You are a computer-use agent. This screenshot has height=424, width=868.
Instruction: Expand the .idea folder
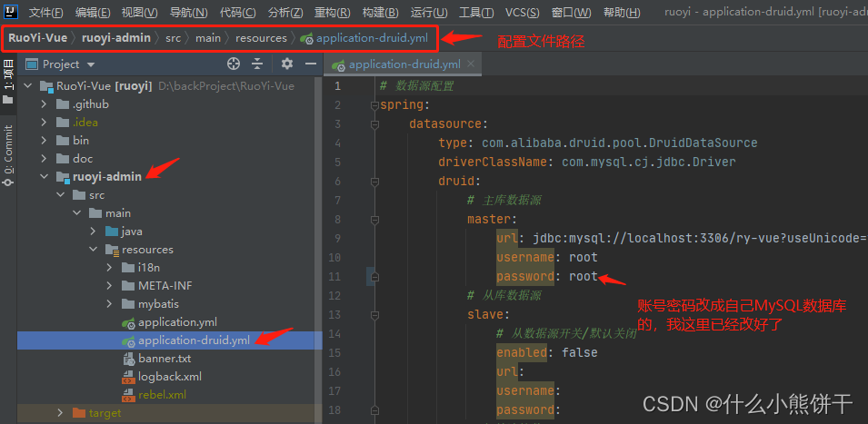coord(45,123)
